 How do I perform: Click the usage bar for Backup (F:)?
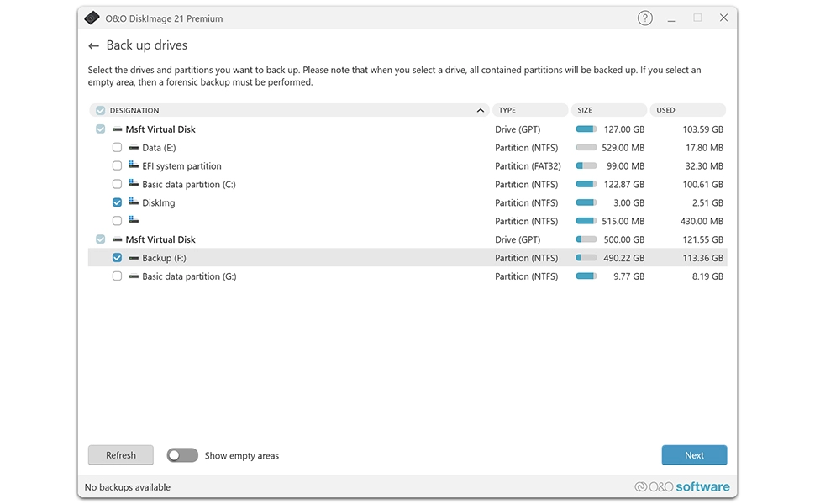(586, 258)
